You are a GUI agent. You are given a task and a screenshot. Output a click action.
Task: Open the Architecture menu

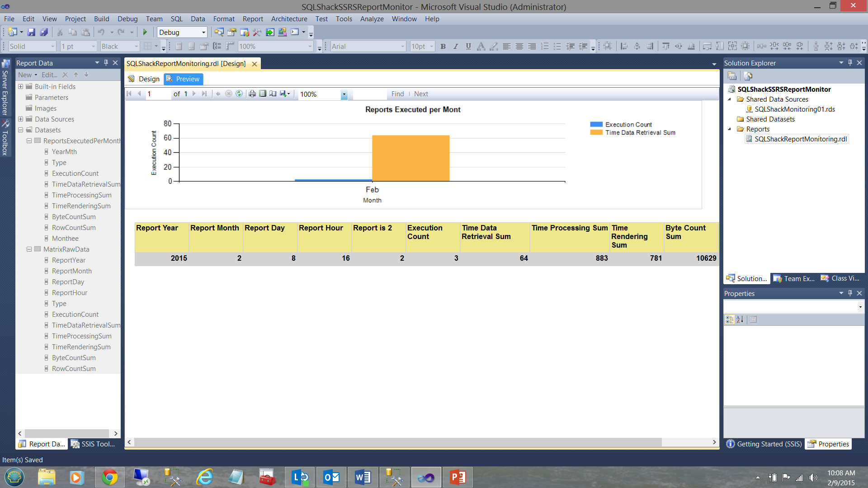pyautogui.click(x=289, y=19)
